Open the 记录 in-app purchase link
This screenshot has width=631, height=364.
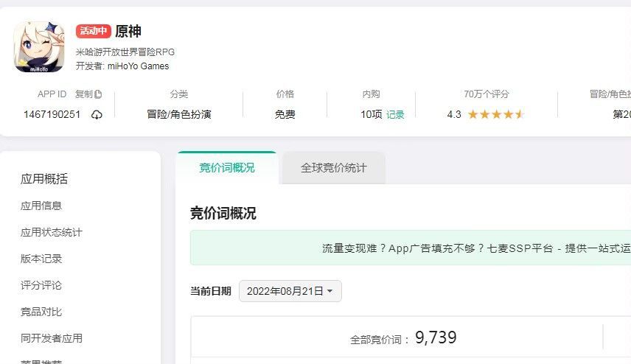tap(395, 115)
